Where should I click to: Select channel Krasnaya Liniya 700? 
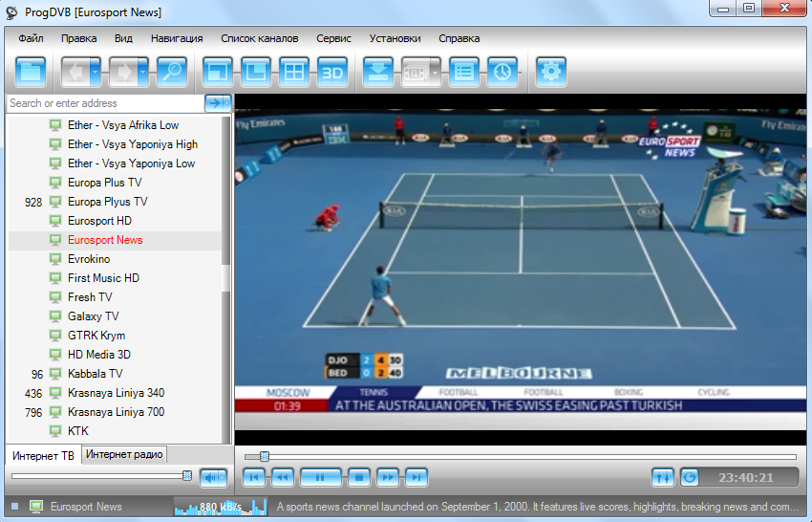pos(116,413)
